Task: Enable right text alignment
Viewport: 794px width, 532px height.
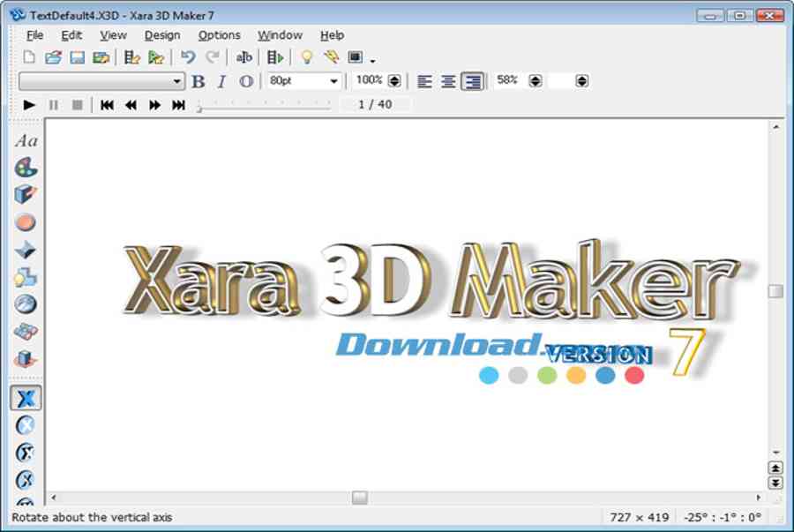Action: point(473,81)
